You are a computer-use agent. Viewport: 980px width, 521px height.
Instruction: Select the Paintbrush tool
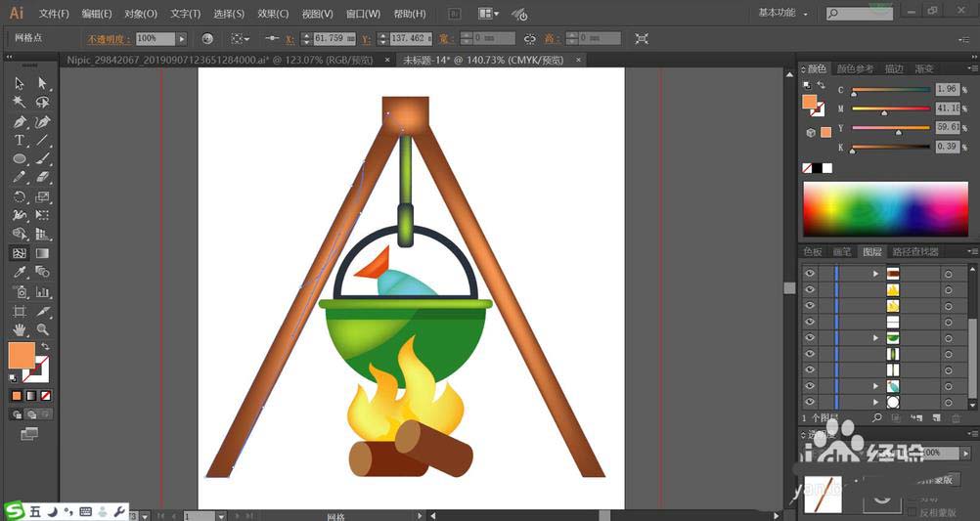(42, 159)
